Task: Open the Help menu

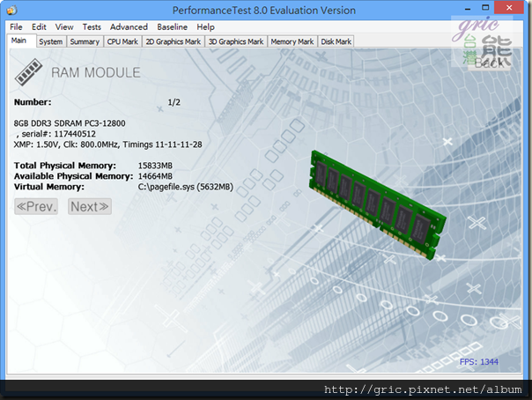Action: tap(205, 26)
